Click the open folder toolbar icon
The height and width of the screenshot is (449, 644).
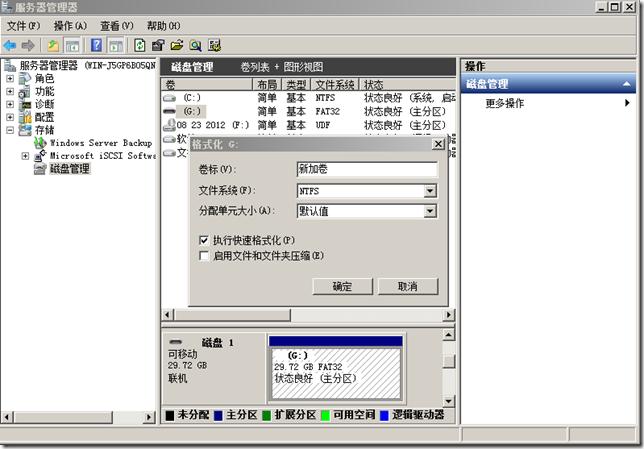point(177,45)
